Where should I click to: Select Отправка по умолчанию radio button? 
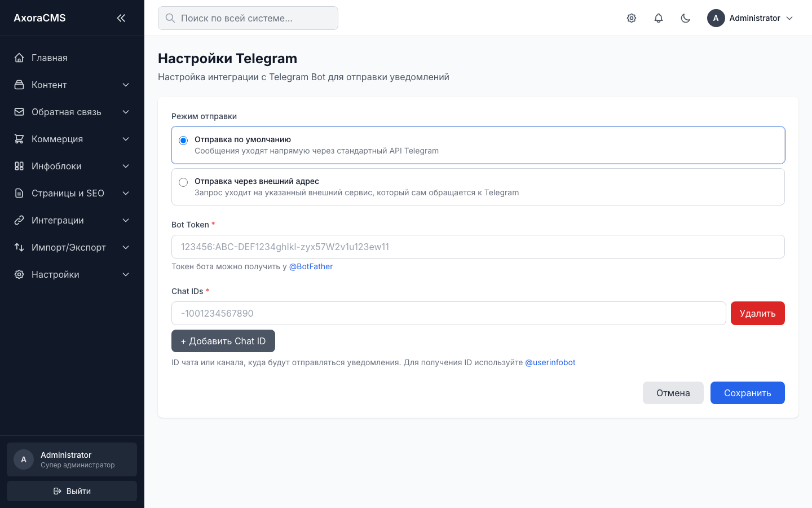(183, 141)
